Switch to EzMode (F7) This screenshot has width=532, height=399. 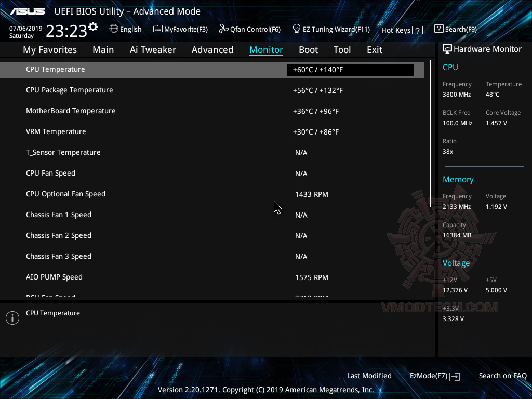pyautogui.click(x=434, y=376)
